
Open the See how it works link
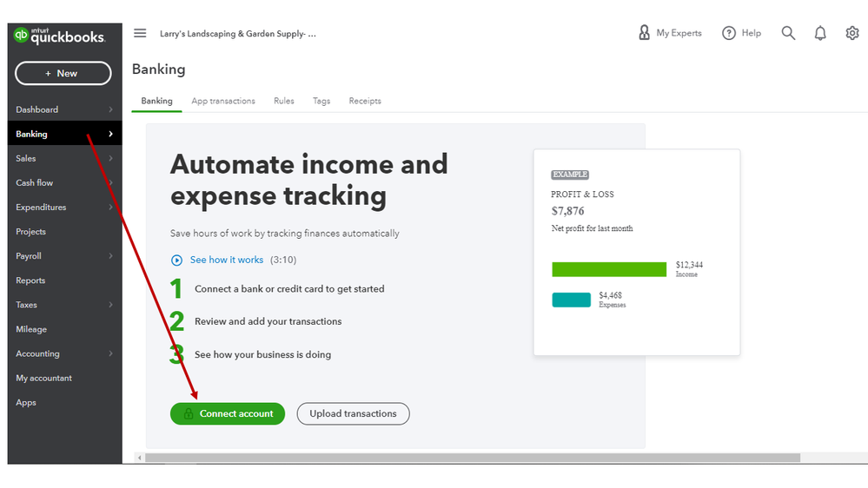coord(227,260)
